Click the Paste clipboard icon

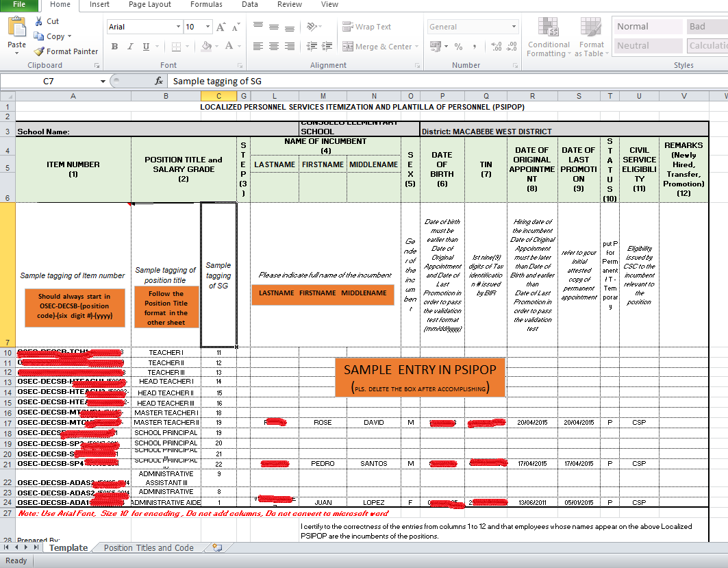coord(16,27)
